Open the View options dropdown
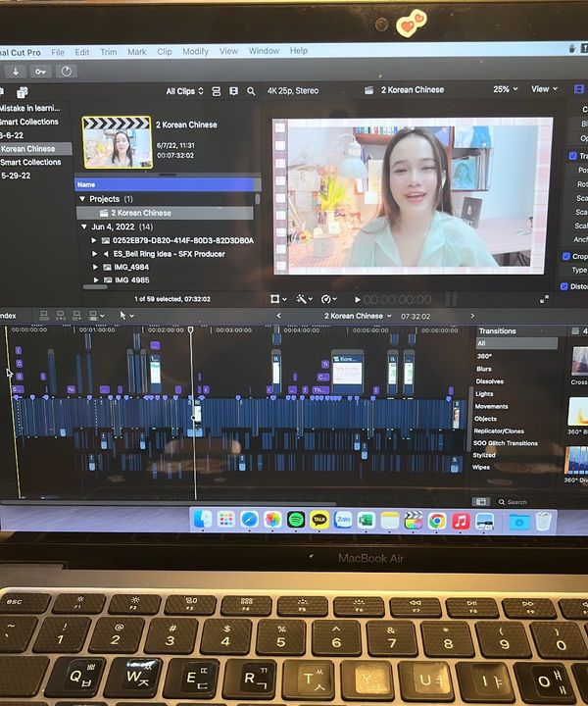 (544, 89)
